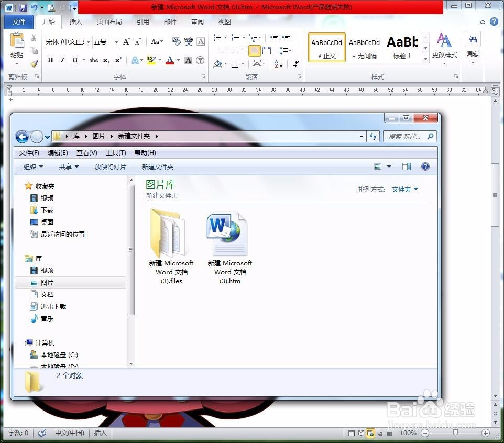Select the 新建 Microsoft Word 文档 (3).files folder
504x443 pixels.
pos(171,247)
